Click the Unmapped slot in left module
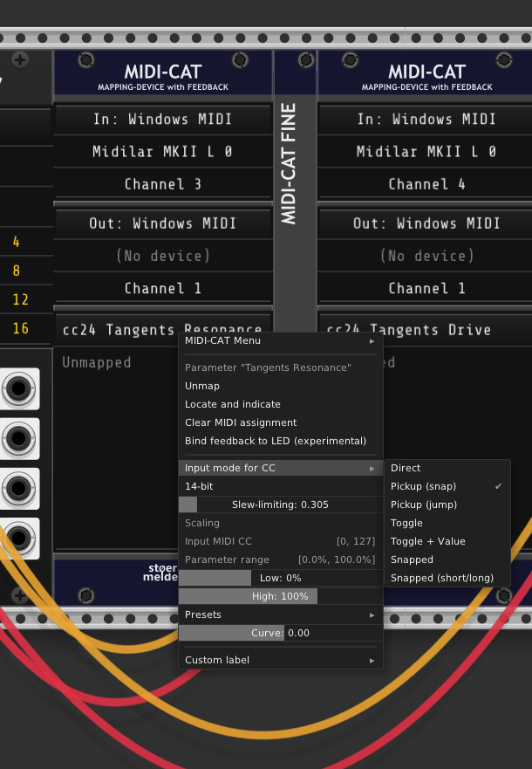Image resolution: width=532 pixels, height=769 pixels. click(97, 362)
